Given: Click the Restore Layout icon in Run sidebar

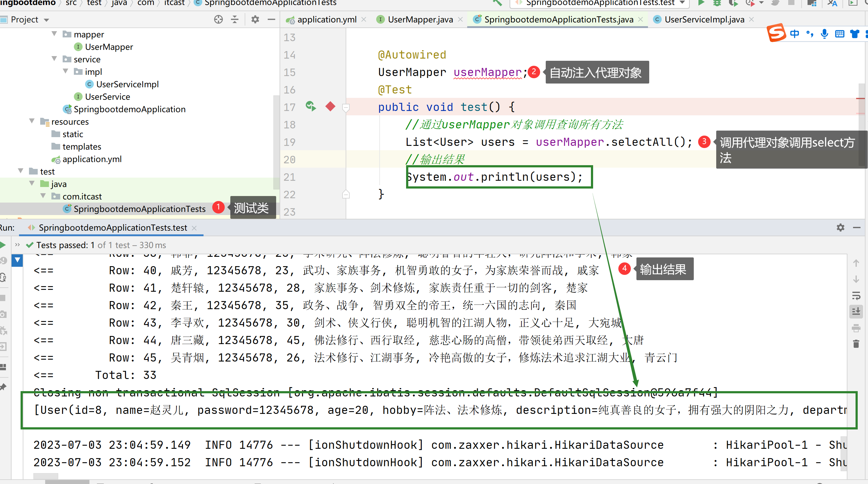Looking at the screenshot, I should 3,367.
